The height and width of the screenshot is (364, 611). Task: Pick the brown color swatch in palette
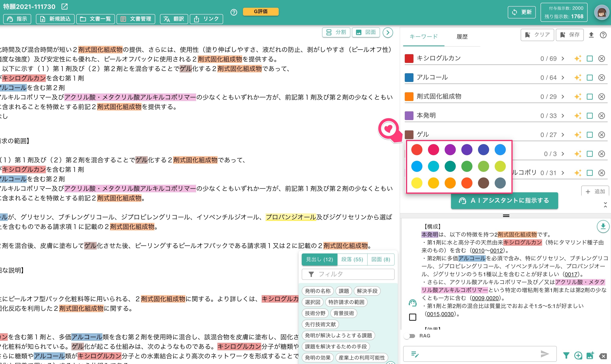pos(483,183)
